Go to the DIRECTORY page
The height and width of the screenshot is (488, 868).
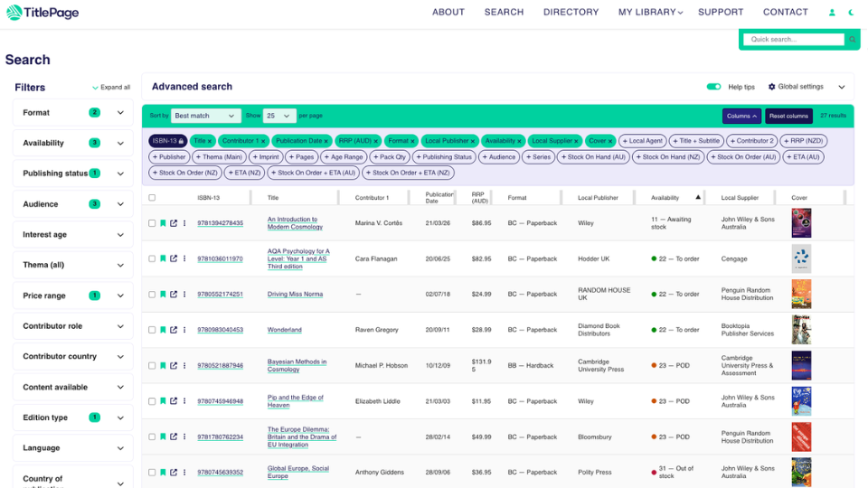point(571,12)
